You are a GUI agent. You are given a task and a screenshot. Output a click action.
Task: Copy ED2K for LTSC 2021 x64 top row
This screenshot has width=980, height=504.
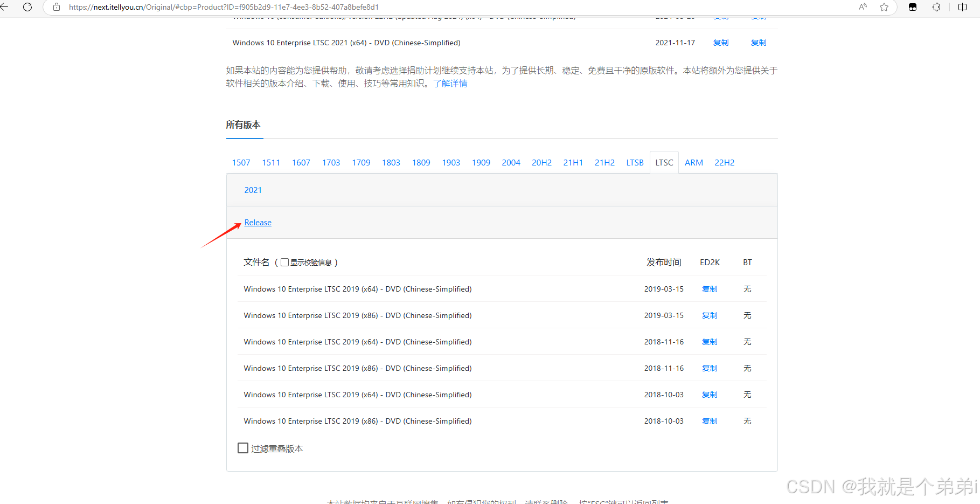coord(721,43)
